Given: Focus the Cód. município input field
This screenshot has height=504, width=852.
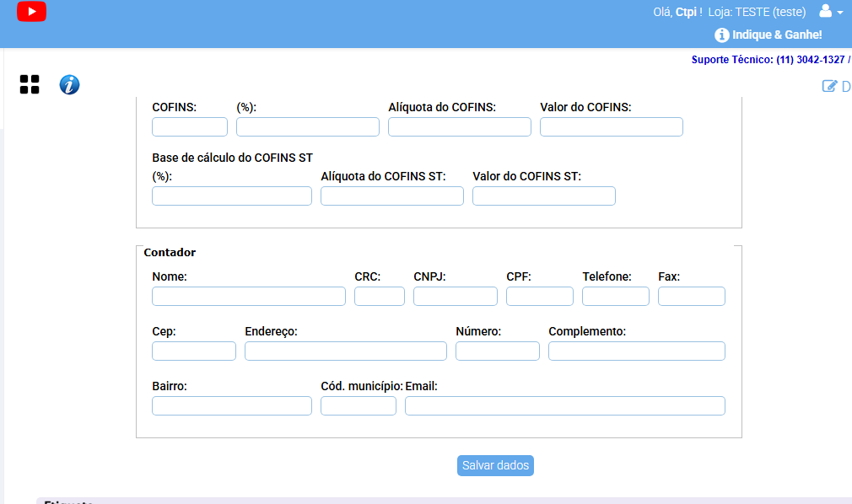Looking at the screenshot, I should click(358, 405).
